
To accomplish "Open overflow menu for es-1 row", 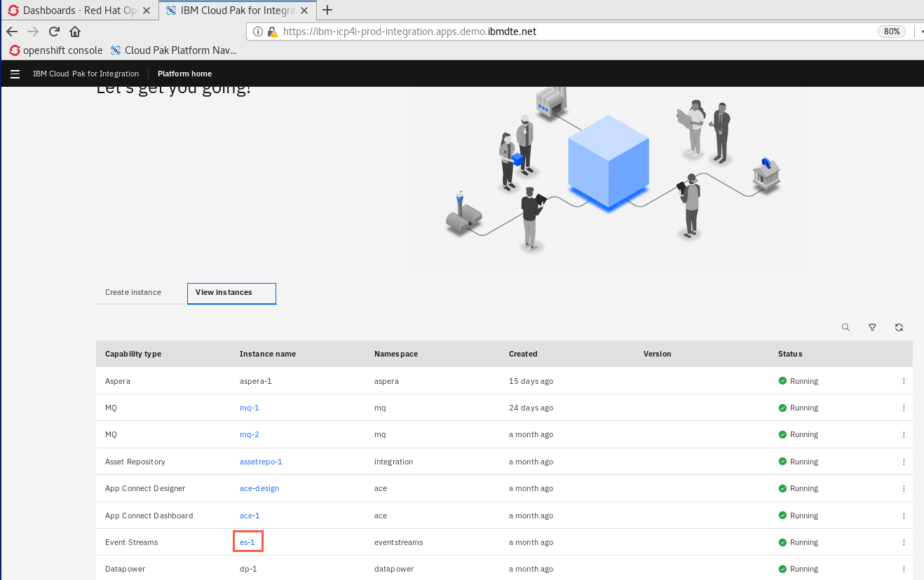I will click(904, 542).
